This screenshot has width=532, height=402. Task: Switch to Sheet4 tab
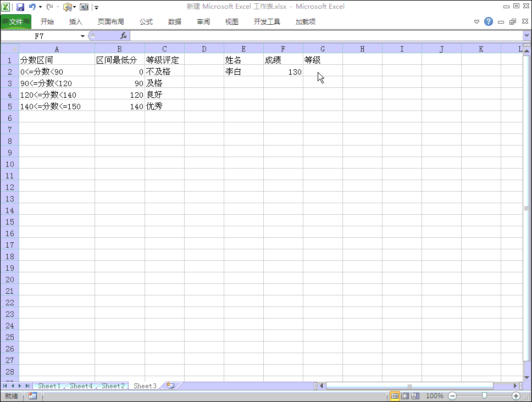pyautogui.click(x=81, y=386)
